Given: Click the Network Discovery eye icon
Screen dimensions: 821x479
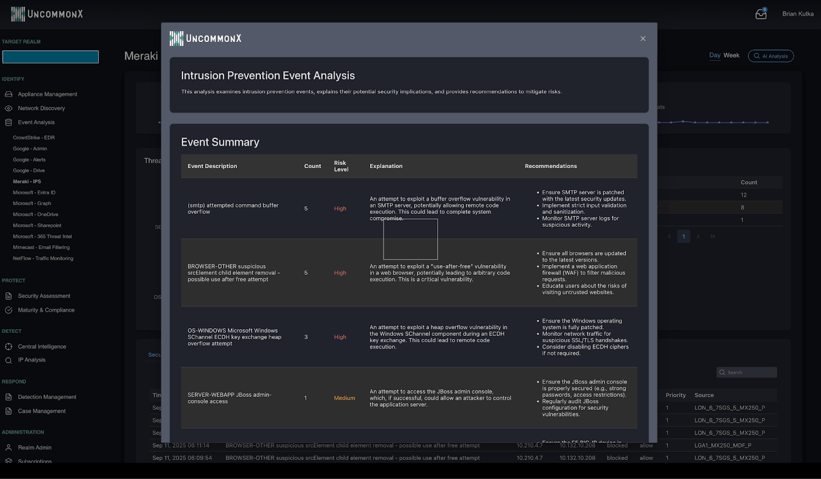Looking at the screenshot, I should (9, 108).
